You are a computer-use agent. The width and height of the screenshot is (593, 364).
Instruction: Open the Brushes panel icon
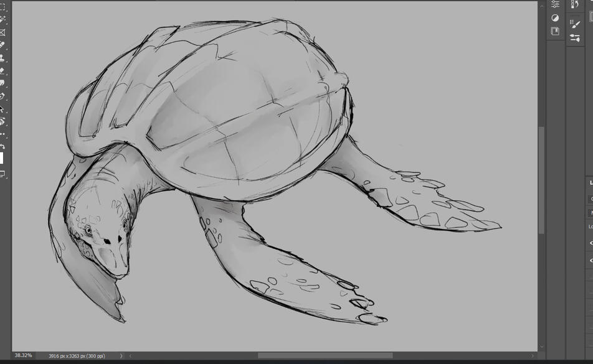(x=575, y=24)
